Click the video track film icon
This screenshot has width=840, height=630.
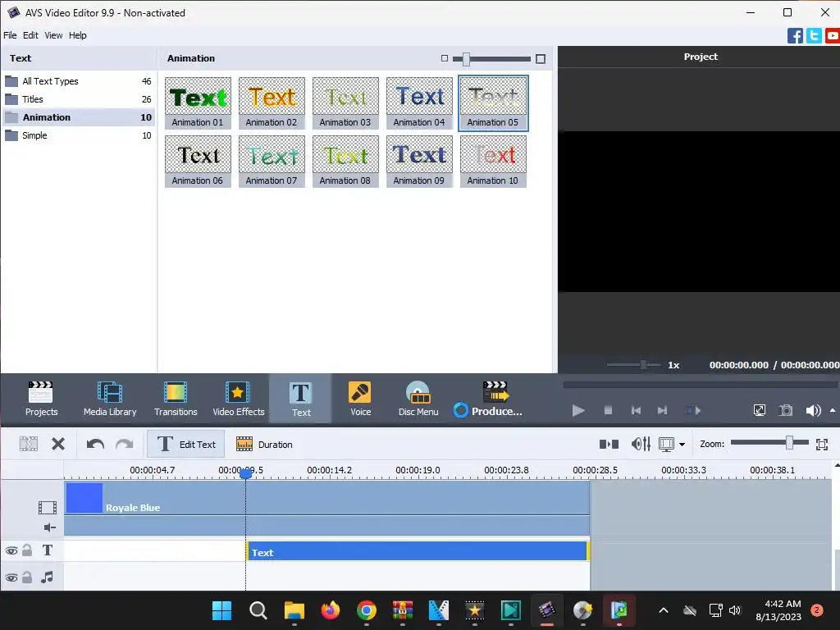click(x=47, y=507)
